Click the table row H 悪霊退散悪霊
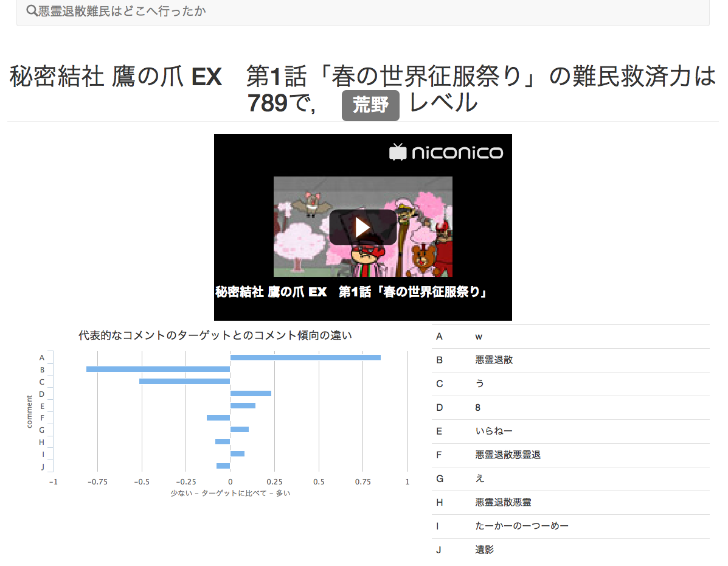 pyautogui.click(x=570, y=502)
